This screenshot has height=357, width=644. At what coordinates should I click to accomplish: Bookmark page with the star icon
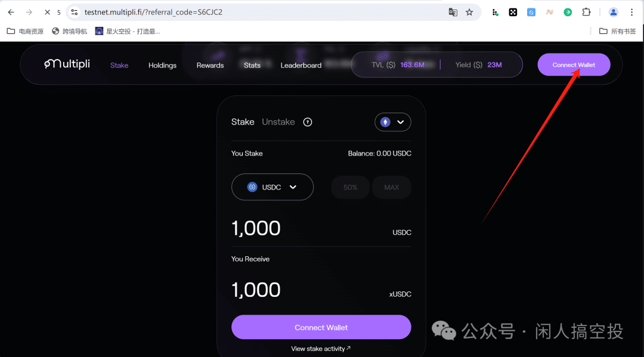click(x=469, y=13)
